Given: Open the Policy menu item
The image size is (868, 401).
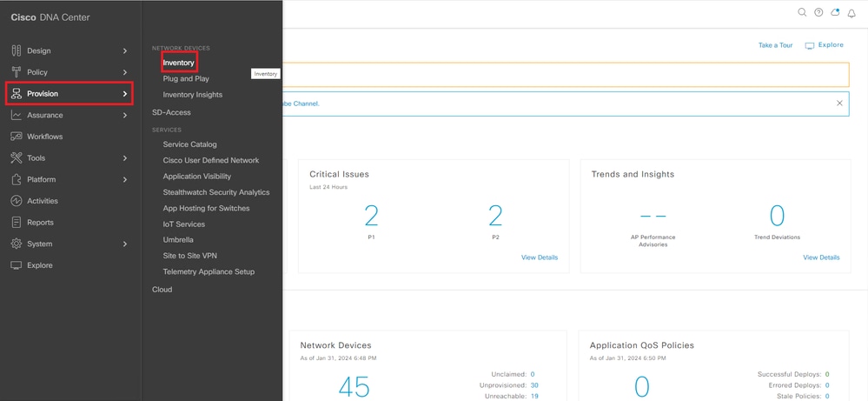Looking at the screenshot, I should [37, 72].
